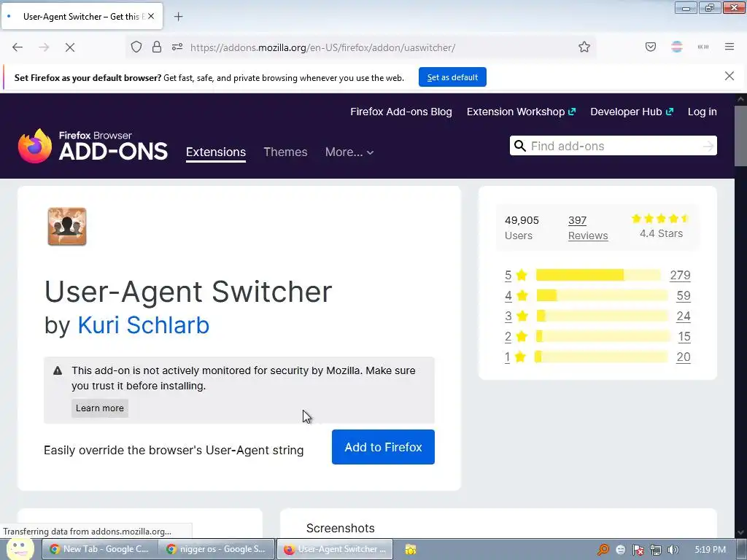Viewport: 747px width, 560px height.
Task: Go back to the previous page
Action: tap(18, 47)
